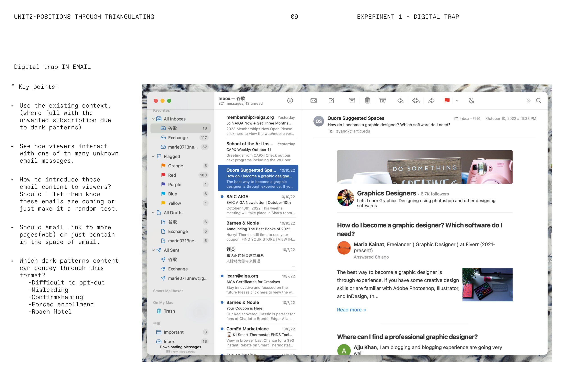Click Maria Kainat author name
The image size is (571, 392).
click(368, 245)
